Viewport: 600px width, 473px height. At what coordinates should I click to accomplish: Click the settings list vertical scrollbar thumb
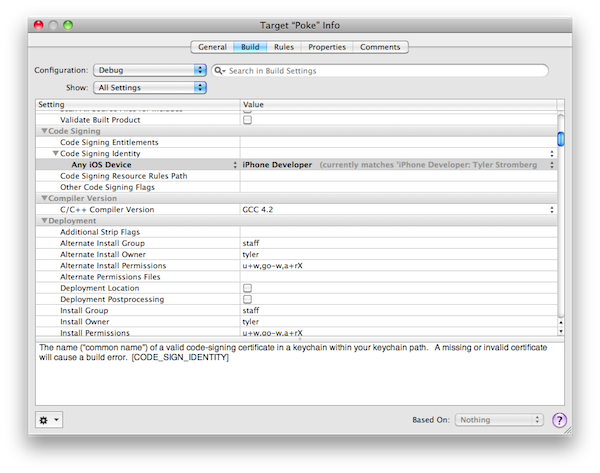[x=561, y=139]
